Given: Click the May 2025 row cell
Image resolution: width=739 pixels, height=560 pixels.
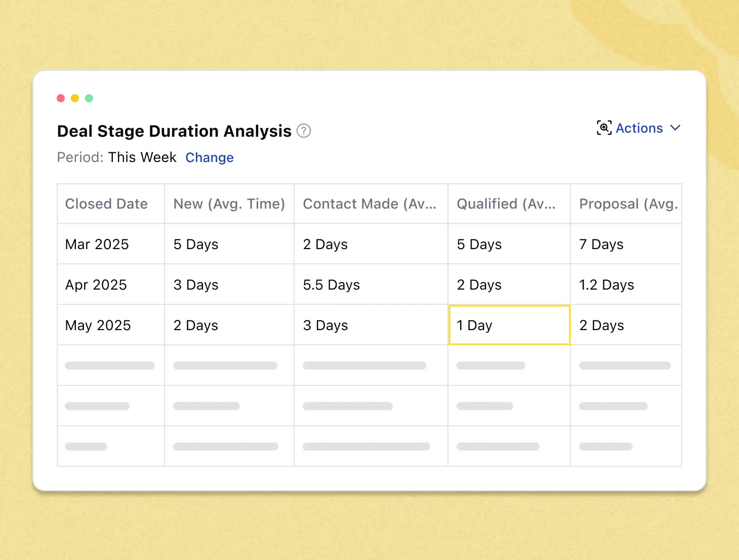Looking at the screenshot, I should pyautogui.click(x=111, y=325).
